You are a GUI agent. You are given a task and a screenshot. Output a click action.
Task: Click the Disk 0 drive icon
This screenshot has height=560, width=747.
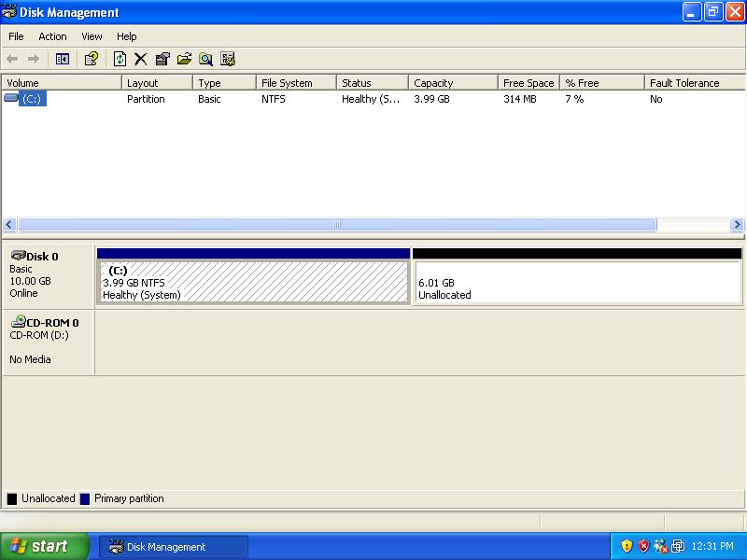click(18, 255)
